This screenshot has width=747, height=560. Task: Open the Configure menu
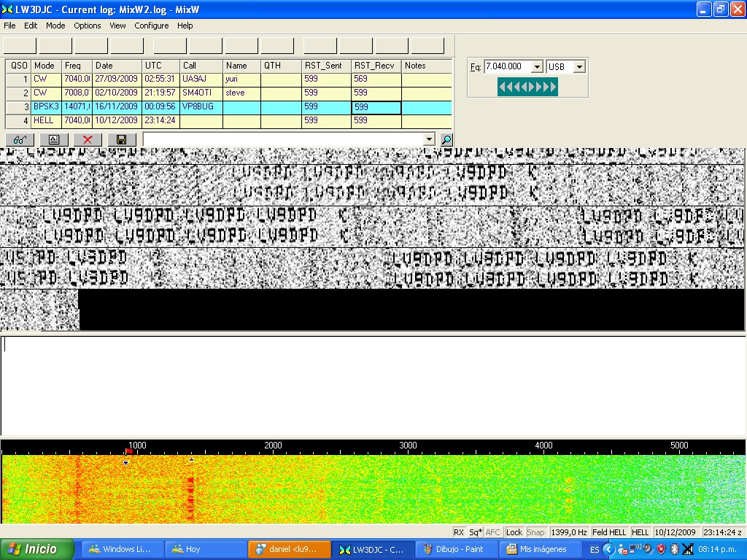coord(151,26)
